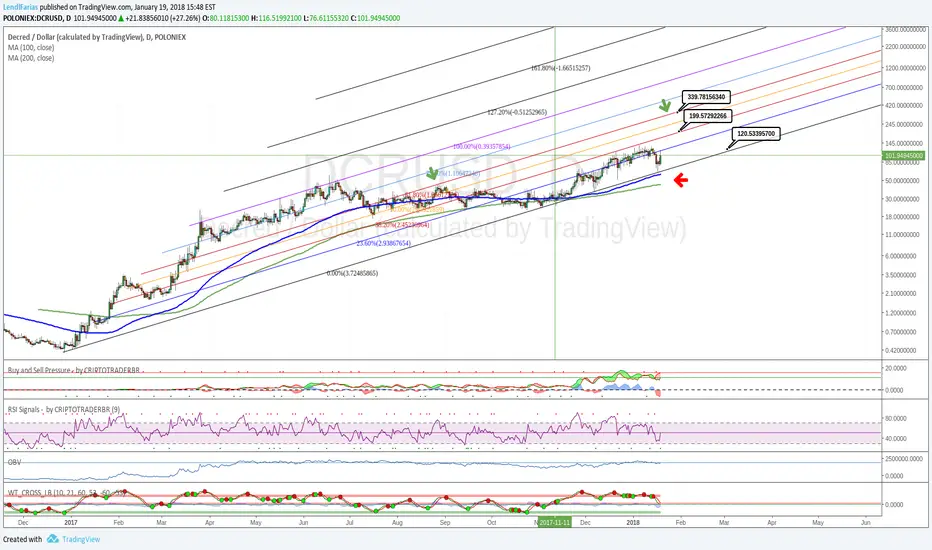
Task: Click the 18.00000000 price axis label
Action: tap(903, 217)
